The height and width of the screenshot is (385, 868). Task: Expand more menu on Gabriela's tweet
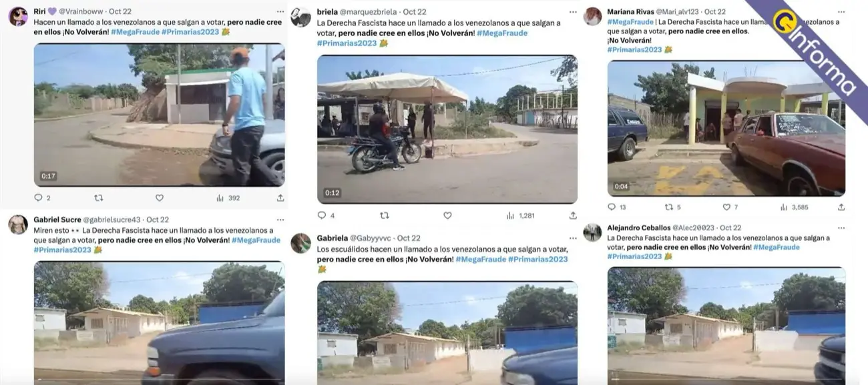572,238
